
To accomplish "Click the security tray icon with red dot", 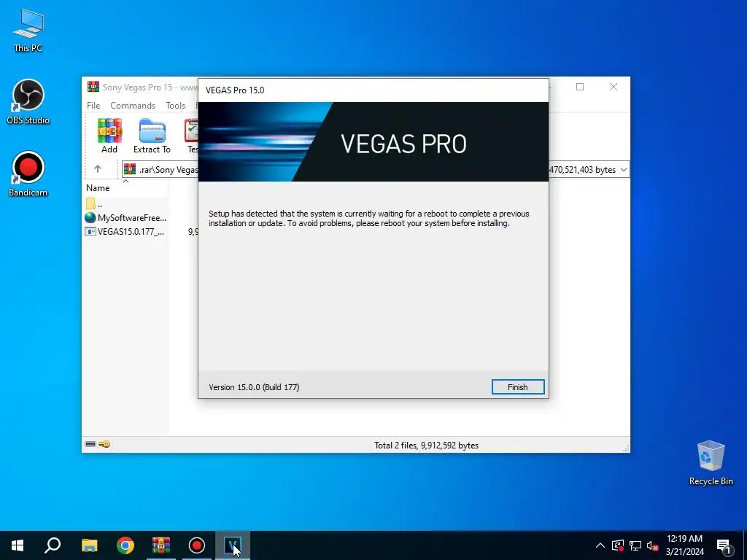I will (618, 545).
